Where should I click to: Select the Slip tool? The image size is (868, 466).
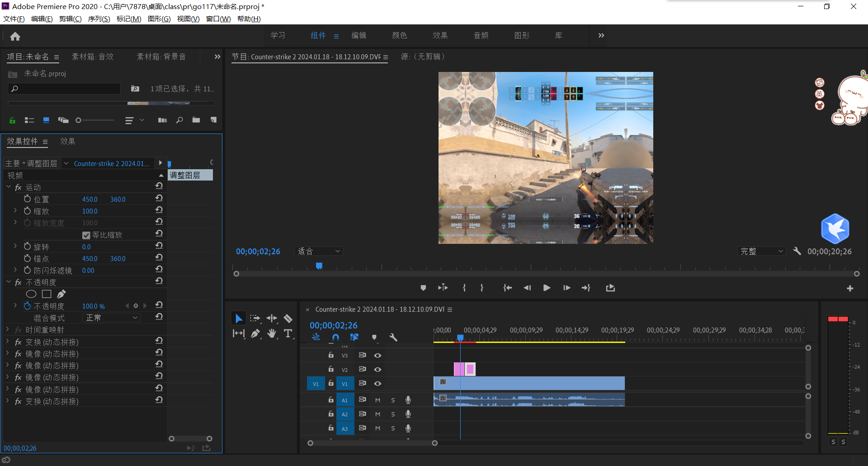239,334
